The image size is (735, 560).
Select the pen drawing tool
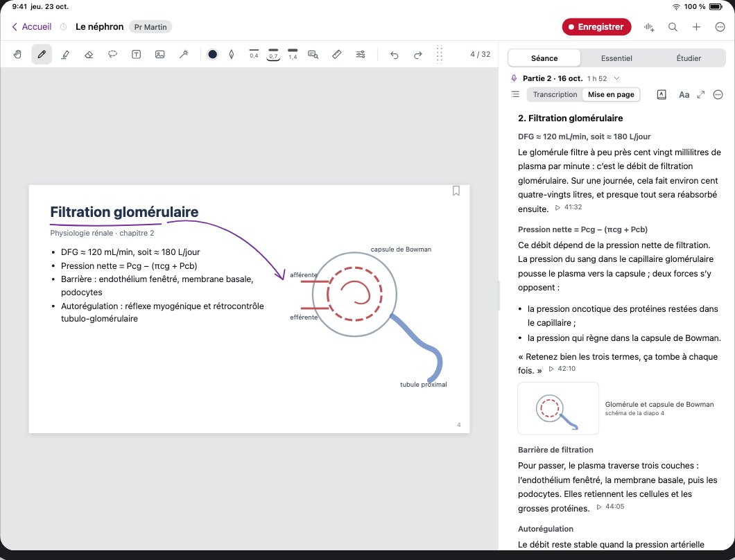coord(42,54)
